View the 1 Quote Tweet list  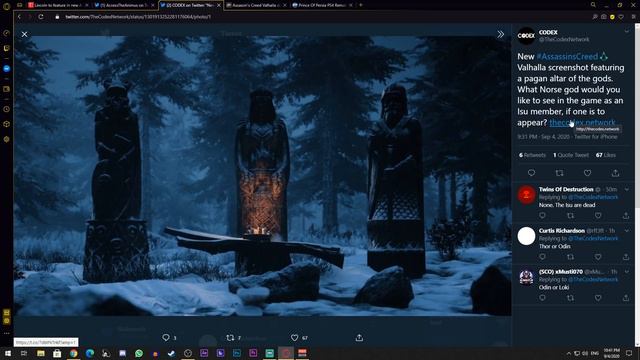point(571,155)
